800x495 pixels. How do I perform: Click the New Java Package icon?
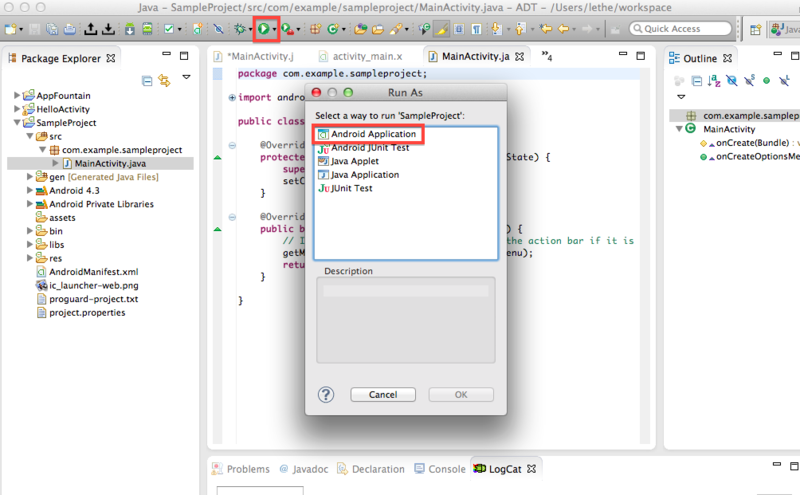[x=316, y=29]
